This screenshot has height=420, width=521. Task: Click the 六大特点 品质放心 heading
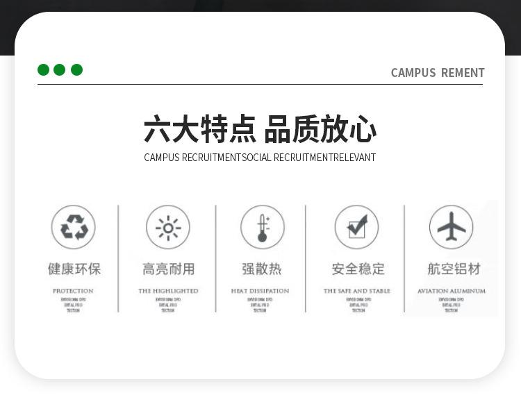(x=260, y=130)
